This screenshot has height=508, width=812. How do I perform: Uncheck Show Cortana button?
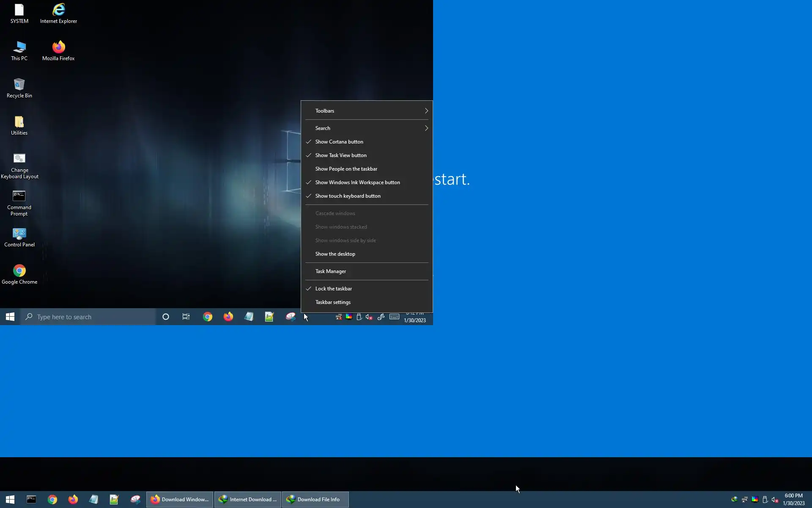(x=339, y=142)
